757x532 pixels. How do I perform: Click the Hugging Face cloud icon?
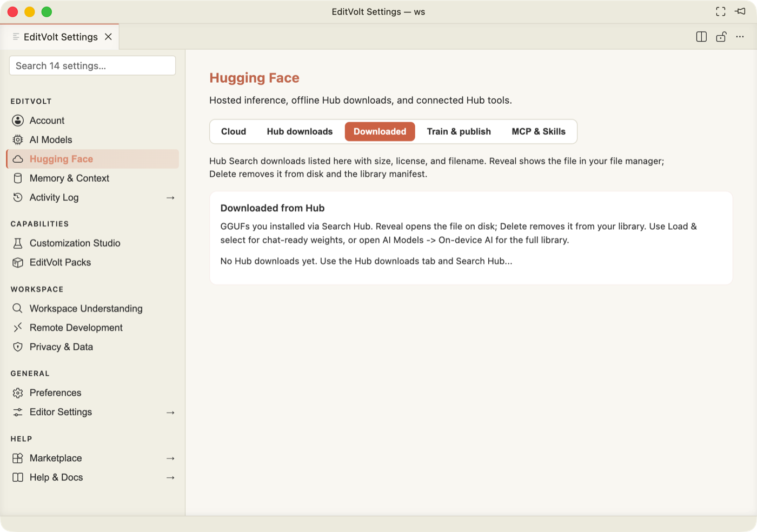pyautogui.click(x=18, y=159)
